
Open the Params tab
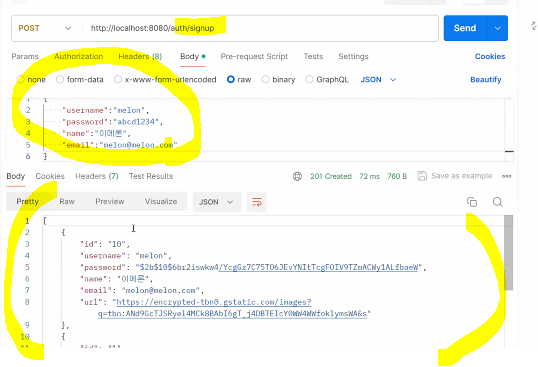[x=25, y=56]
